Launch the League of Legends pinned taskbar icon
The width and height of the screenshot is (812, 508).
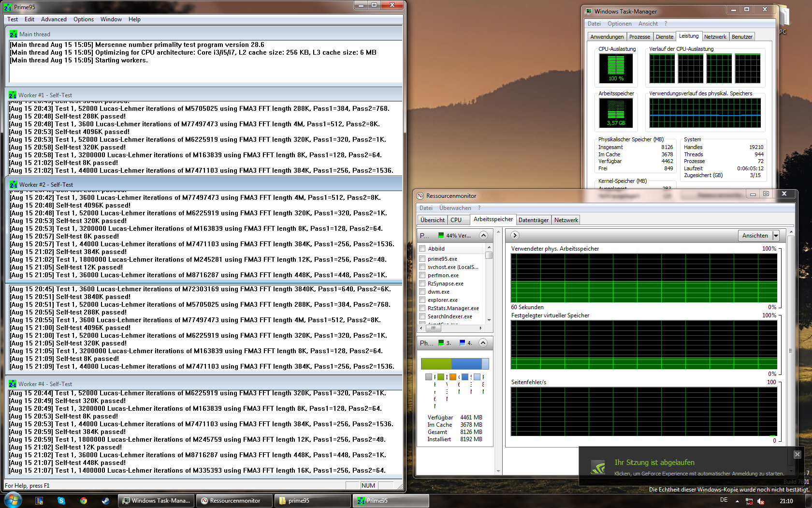(x=39, y=501)
